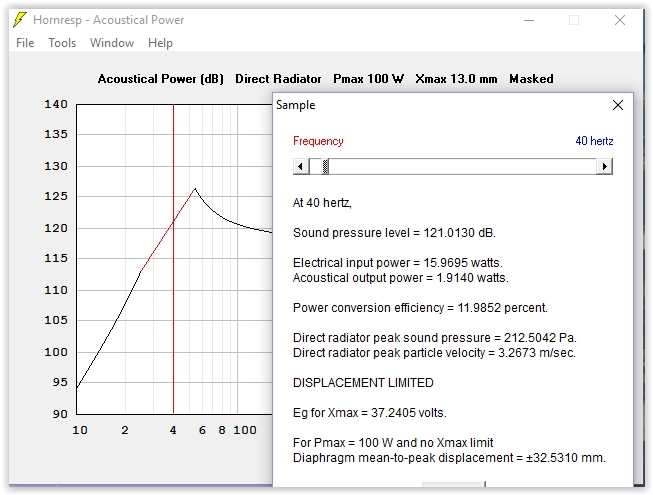Minimize the Hornresp window
The image size is (653, 495).
coord(529,20)
